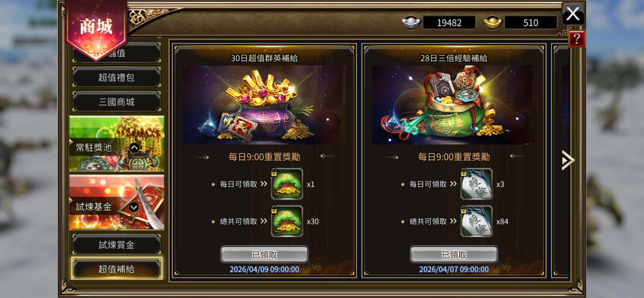
Task: Open the red question mark help icon
Action: [x=577, y=39]
